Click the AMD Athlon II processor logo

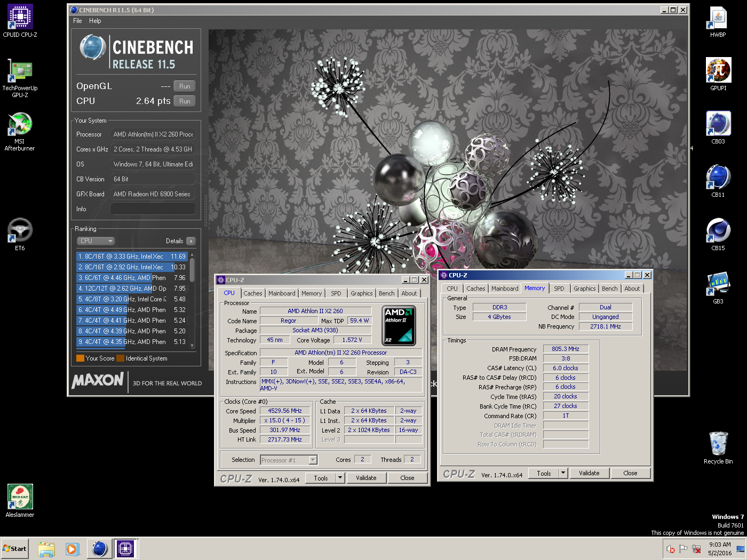tap(399, 325)
